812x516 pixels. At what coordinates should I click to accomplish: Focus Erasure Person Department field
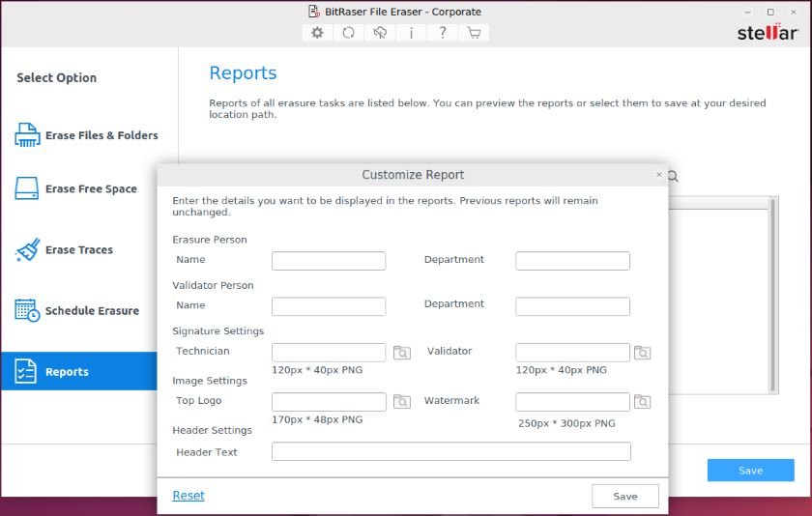pyautogui.click(x=572, y=261)
